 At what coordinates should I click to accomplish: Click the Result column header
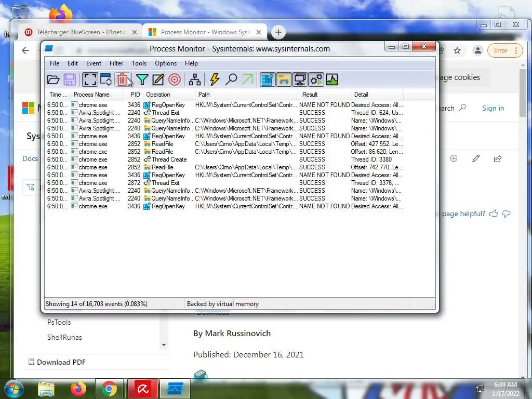[x=325, y=95]
